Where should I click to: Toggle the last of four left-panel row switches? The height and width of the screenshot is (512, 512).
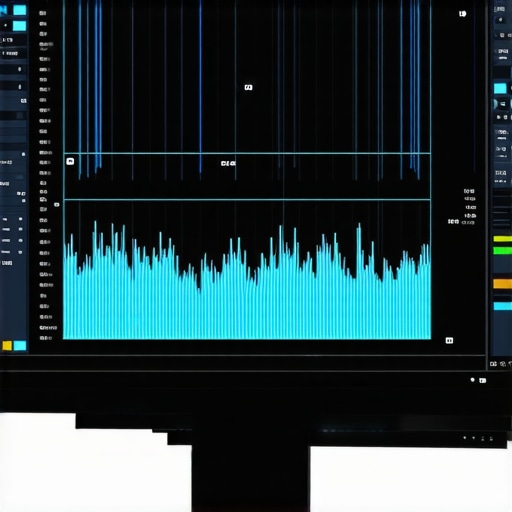click(x=20, y=252)
